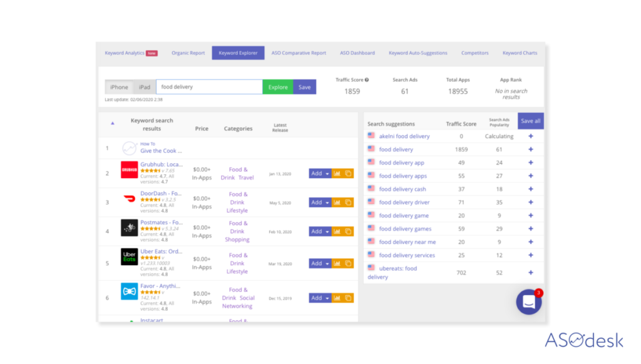Click Favor app logo
The image size is (641, 364).
pyautogui.click(x=129, y=291)
